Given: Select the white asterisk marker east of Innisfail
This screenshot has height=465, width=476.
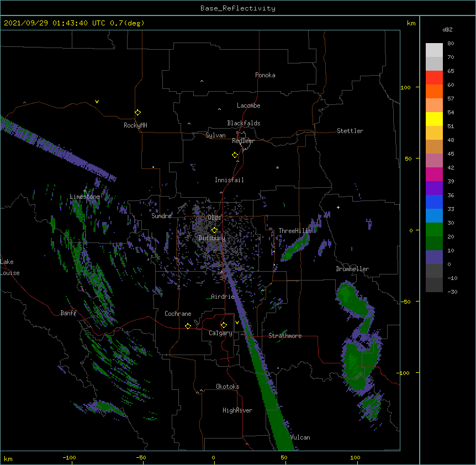Looking at the screenshot, I should pos(277,167).
